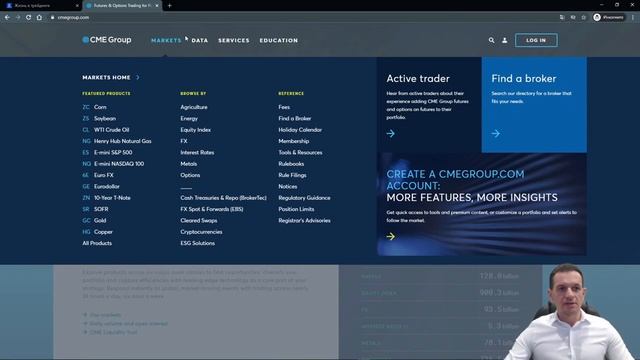This screenshot has width=640, height=360.
Task: Click the browser home icon
Action: pos(39,18)
